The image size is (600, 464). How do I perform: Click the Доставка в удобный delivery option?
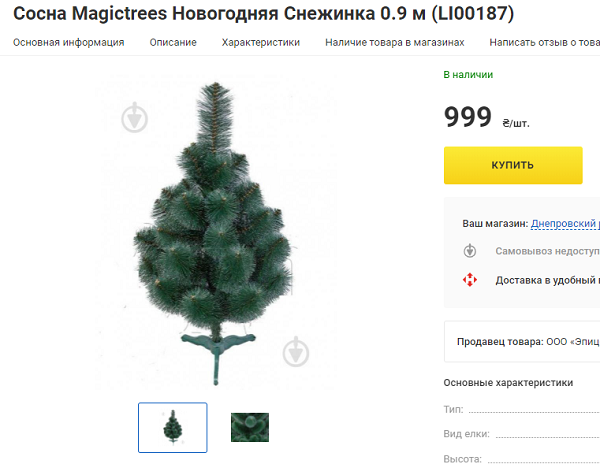[548, 280]
